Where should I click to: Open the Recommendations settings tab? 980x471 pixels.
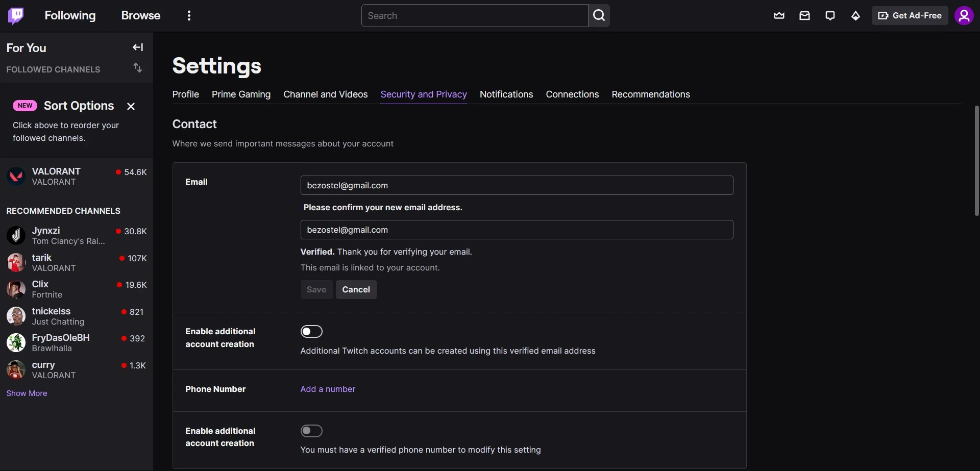[651, 94]
